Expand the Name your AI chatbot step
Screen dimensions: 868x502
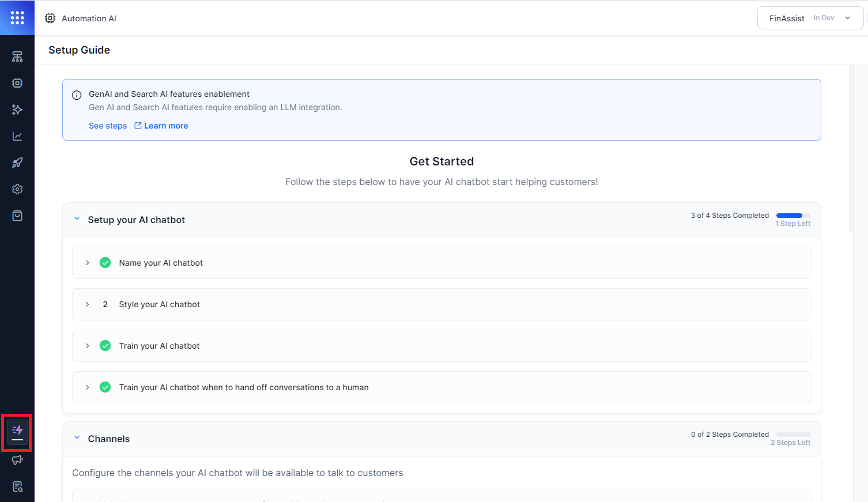click(x=88, y=263)
